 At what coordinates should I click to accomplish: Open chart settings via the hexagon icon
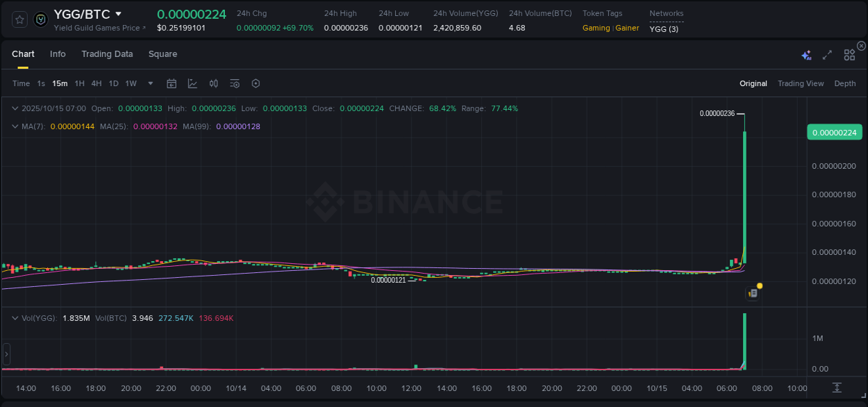click(x=256, y=83)
